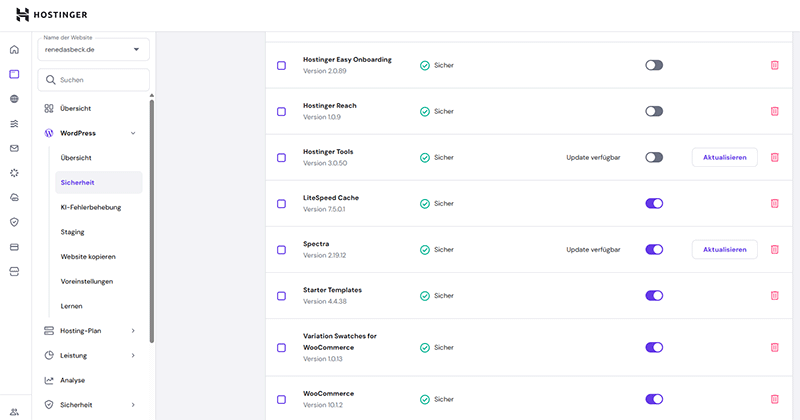The height and width of the screenshot is (420, 800).
Task: Check the Hostinger Tools checkbox
Action: (282, 158)
